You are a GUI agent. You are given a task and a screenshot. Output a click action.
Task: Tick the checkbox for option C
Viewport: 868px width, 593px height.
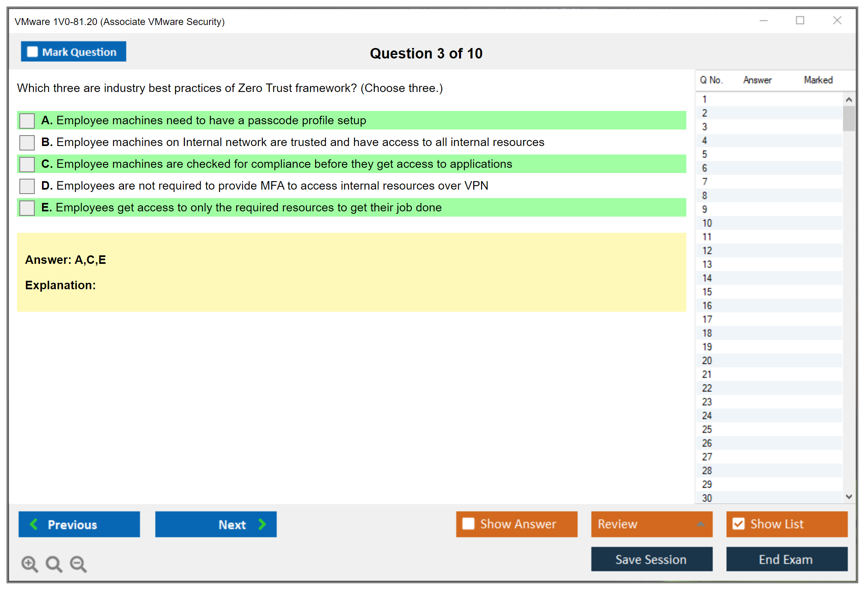27,164
